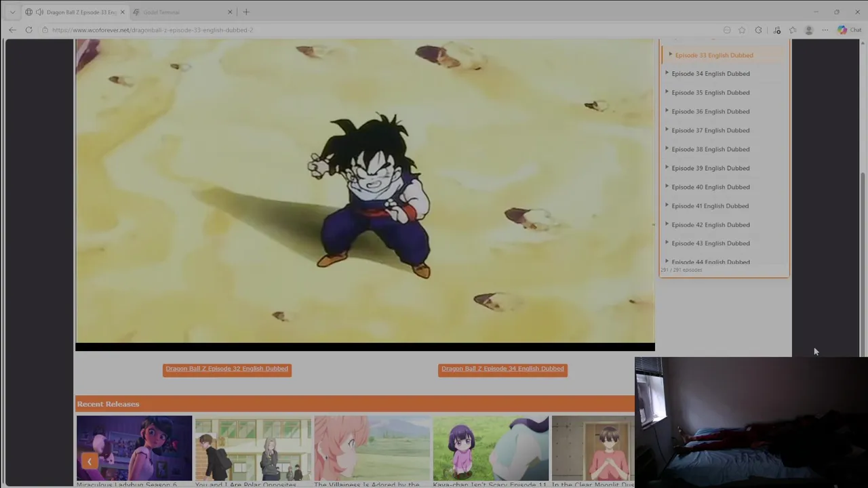Open the browser extensions puzzle icon
The image size is (868, 488).
point(758,30)
